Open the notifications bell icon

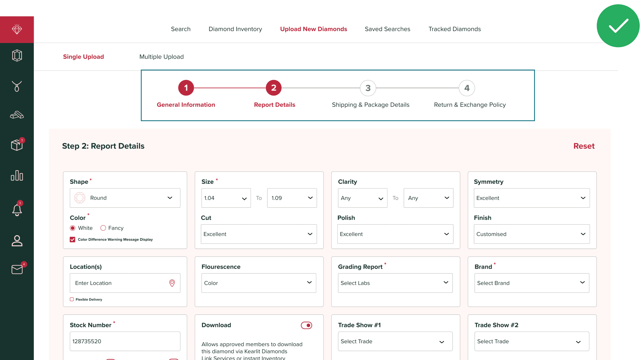click(17, 210)
